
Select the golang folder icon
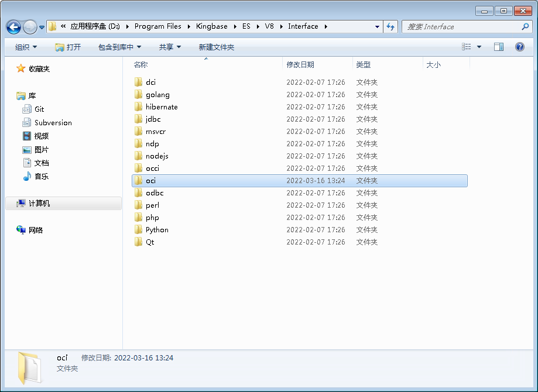138,94
